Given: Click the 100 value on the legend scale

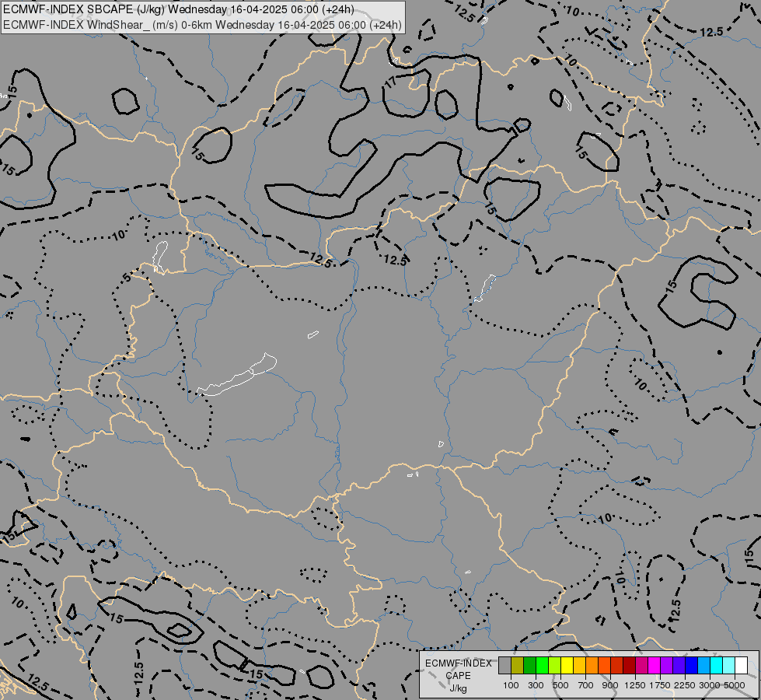Looking at the screenshot, I should 511,685.
